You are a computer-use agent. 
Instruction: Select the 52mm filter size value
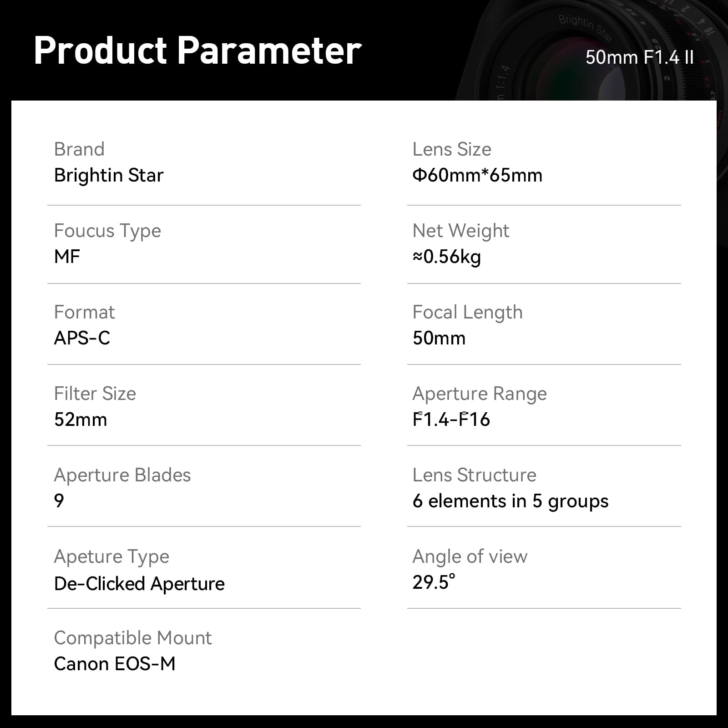tap(81, 420)
